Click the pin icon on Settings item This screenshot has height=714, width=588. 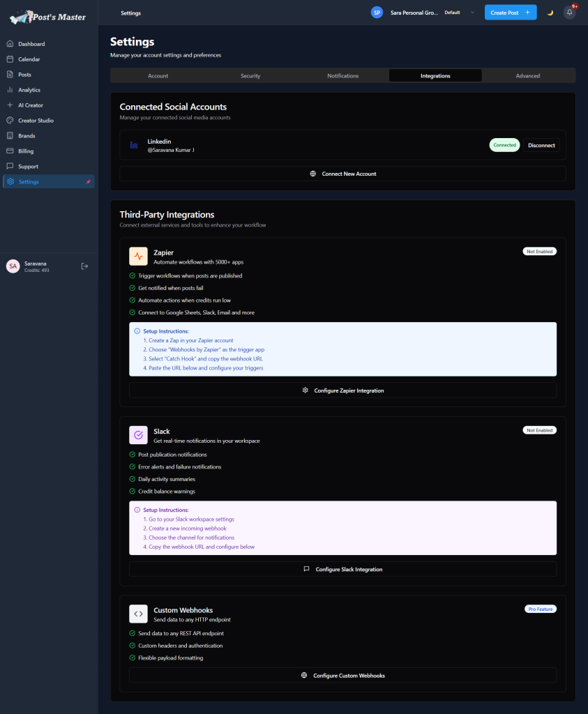(88, 182)
